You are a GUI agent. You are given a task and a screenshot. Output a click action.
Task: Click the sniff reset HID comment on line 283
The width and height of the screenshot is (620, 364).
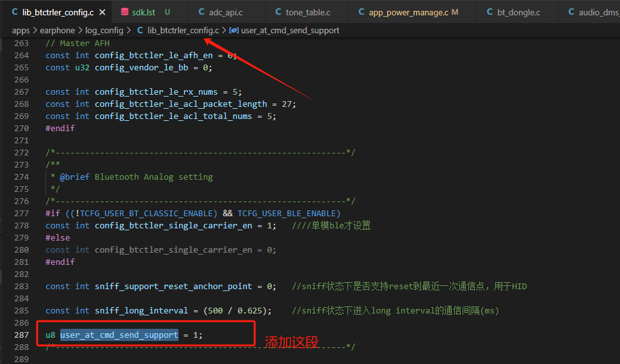tap(409, 286)
